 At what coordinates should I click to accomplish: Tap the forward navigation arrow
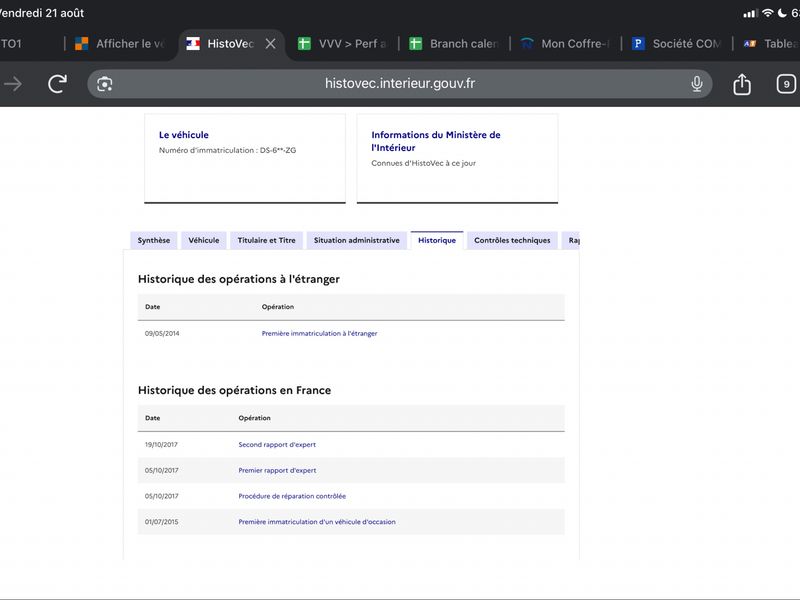[x=13, y=84]
